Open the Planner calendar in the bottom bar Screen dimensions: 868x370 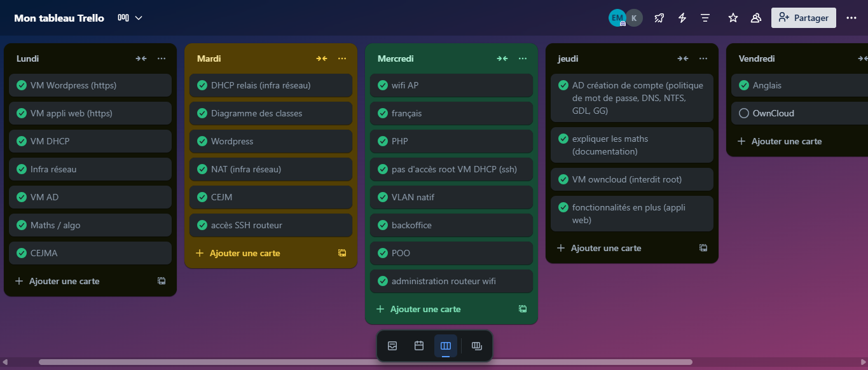click(419, 346)
